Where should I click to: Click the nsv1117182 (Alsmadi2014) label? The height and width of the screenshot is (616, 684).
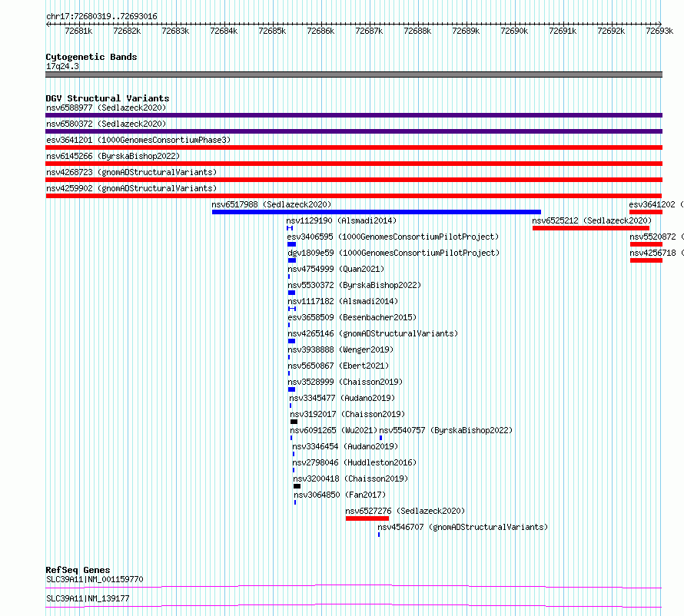point(343,301)
